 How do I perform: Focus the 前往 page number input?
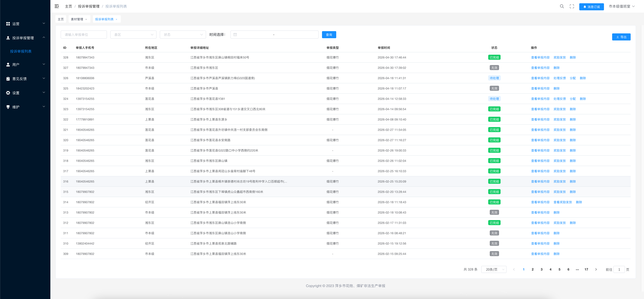(619, 270)
